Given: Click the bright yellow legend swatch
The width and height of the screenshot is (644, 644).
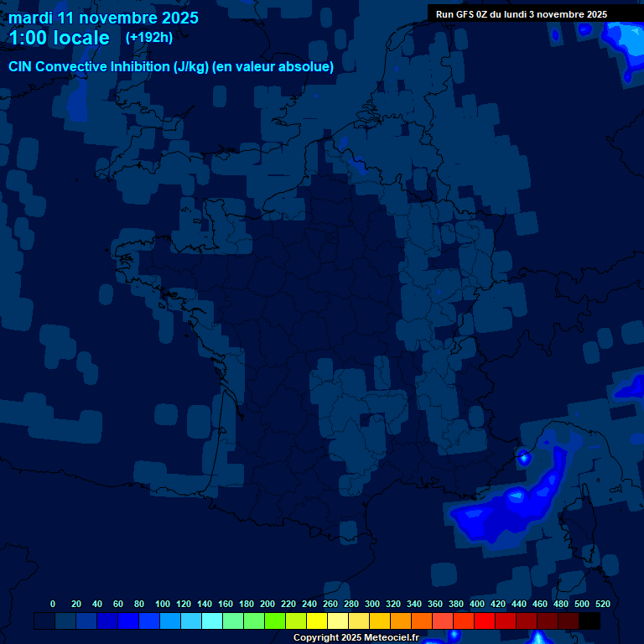Looking at the screenshot, I should pyautogui.click(x=317, y=621).
